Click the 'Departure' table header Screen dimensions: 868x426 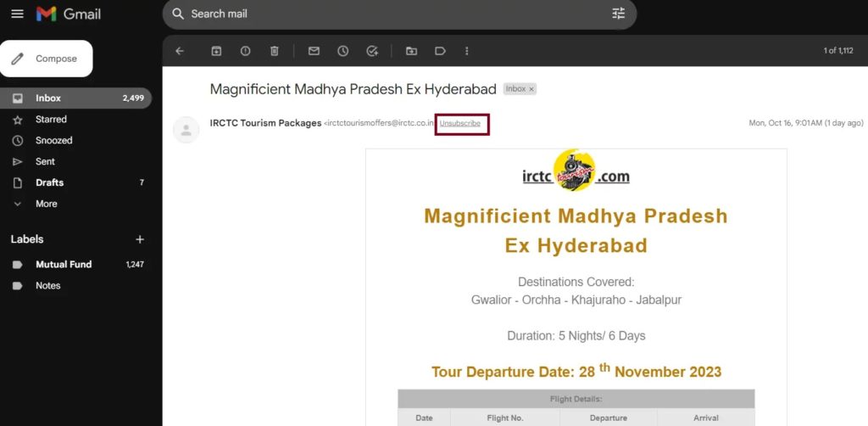coord(608,418)
